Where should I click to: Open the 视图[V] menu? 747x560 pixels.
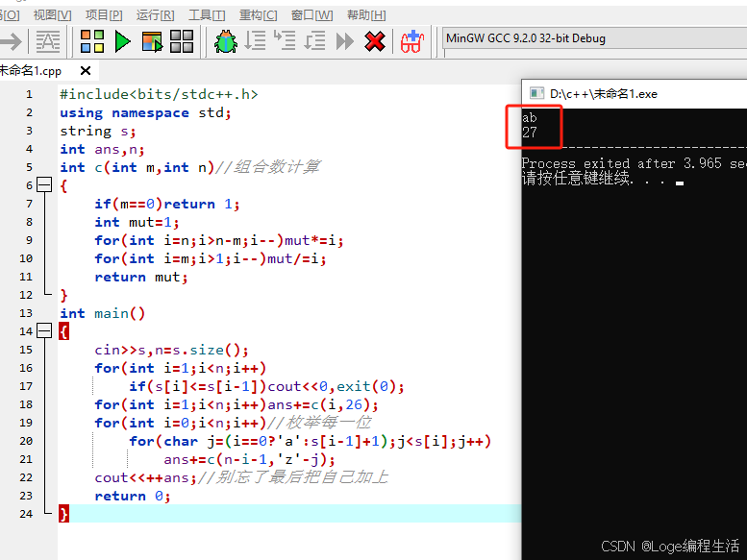click(53, 15)
